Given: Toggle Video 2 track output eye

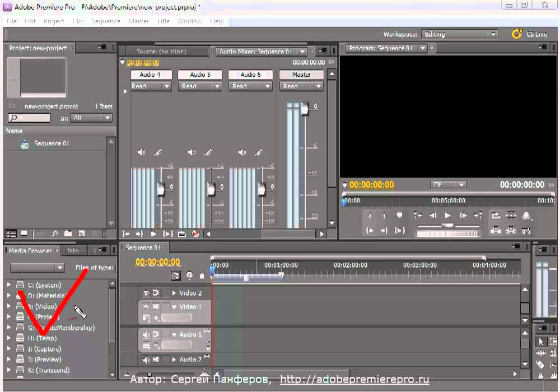Looking at the screenshot, I should [x=146, y=293].
